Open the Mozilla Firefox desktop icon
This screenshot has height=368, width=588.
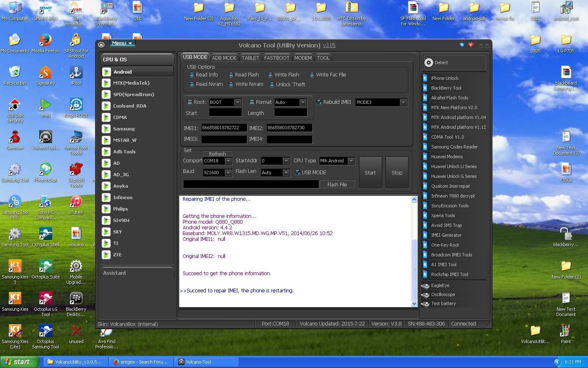pos(45,43)
